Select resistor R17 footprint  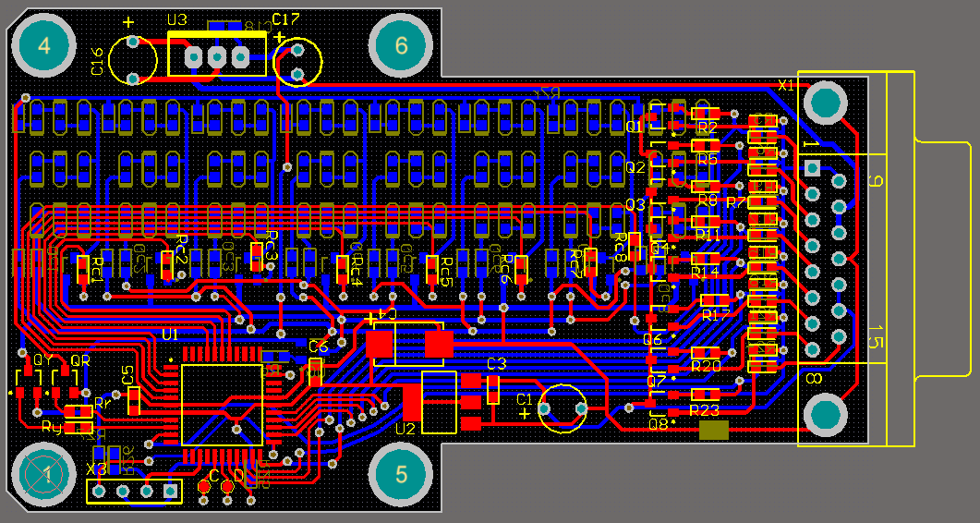pos(714,300)
